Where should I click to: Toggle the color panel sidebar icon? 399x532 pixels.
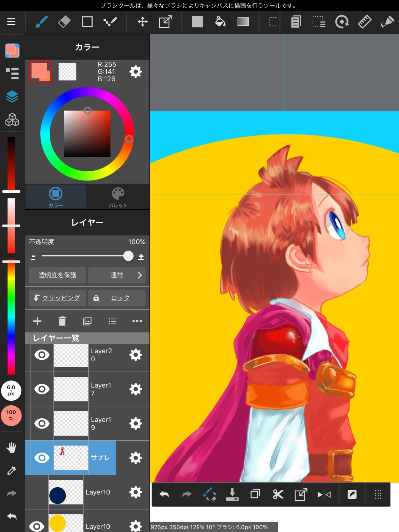(12, 51)
